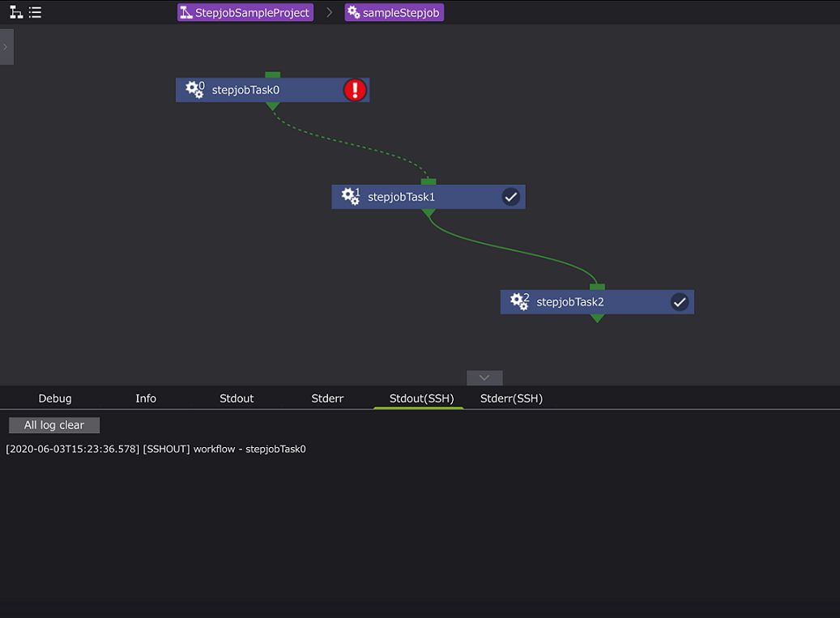
Task: Click the red error icon on stepjobTask0
Action: coord(355,90)
